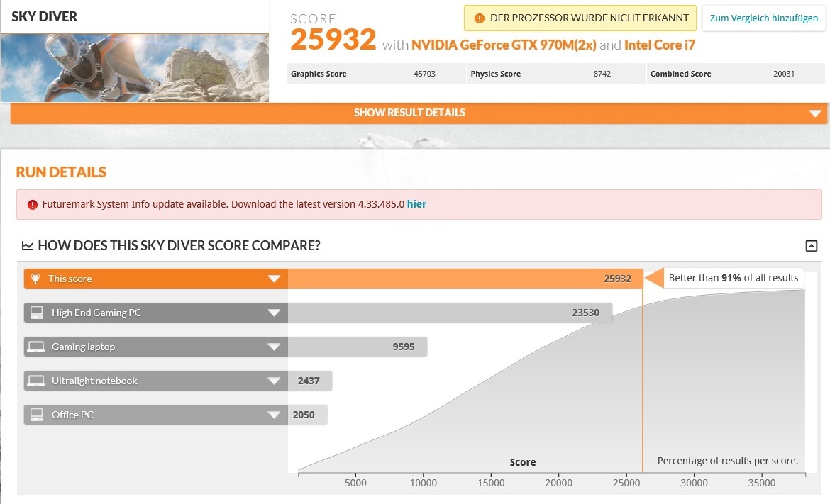
Task: Click 'Zum Vergleich hinzufügen' button
Action: click(x=763, y=18)
